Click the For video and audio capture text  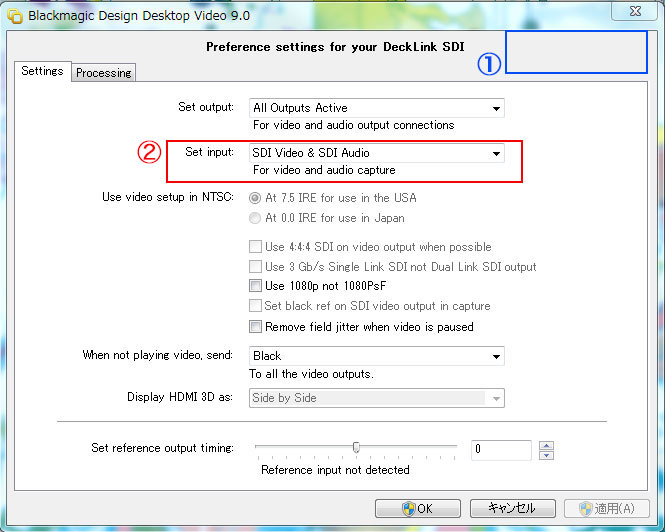tap(324, 170)
